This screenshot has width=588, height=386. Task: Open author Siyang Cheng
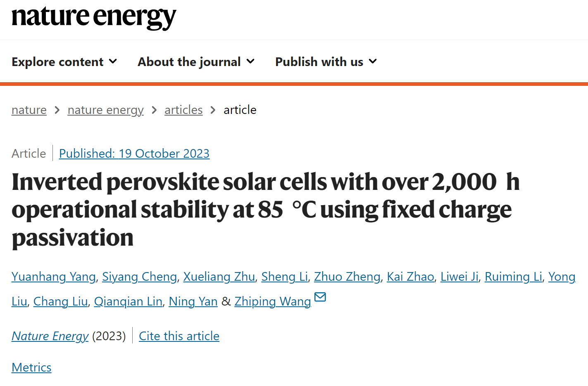pyautogui.click(x=140, y=277)
